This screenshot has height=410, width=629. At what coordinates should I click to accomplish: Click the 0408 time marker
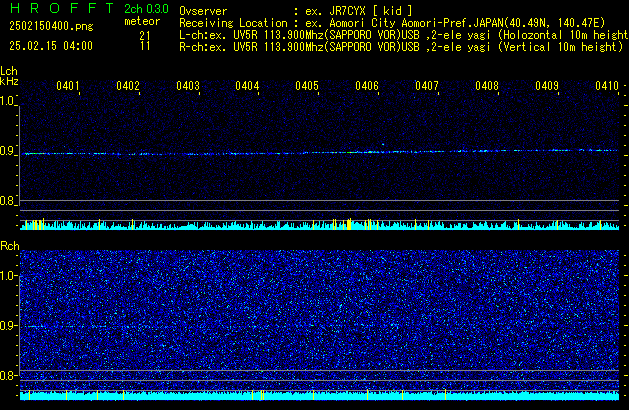487,86
